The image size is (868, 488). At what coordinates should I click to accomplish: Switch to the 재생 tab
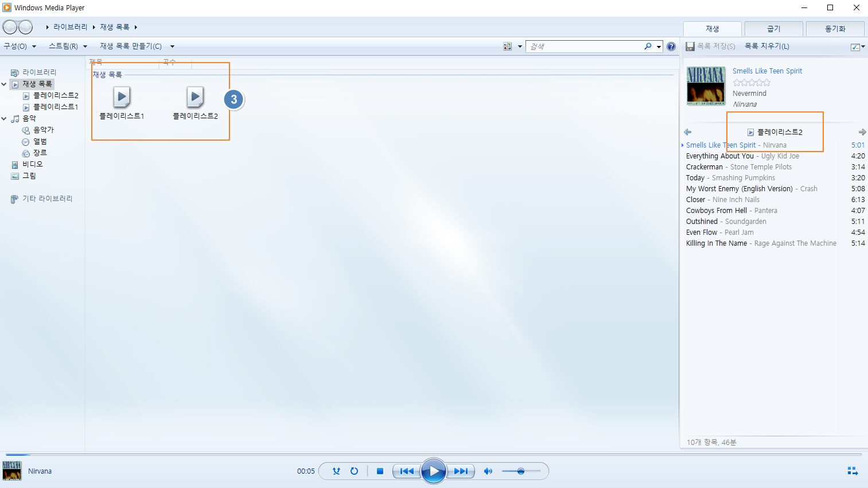pos(713,29)
